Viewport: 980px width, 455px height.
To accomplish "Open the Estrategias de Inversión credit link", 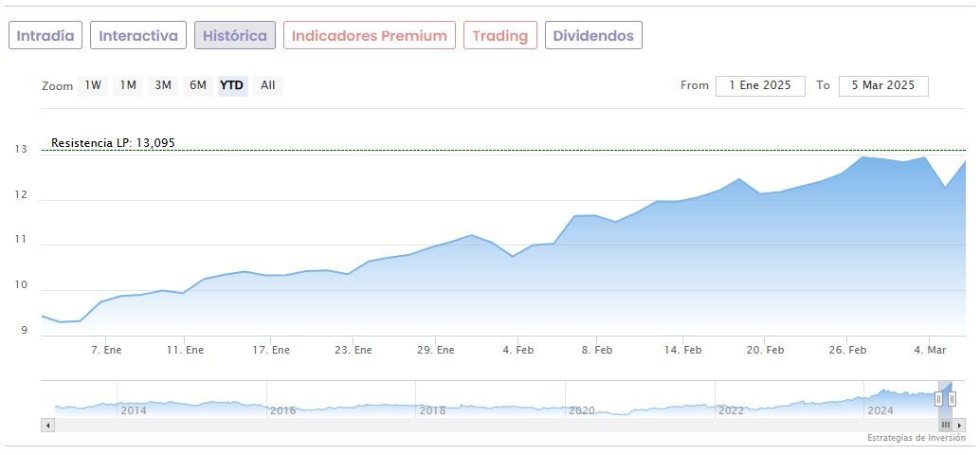I will 916,438.
